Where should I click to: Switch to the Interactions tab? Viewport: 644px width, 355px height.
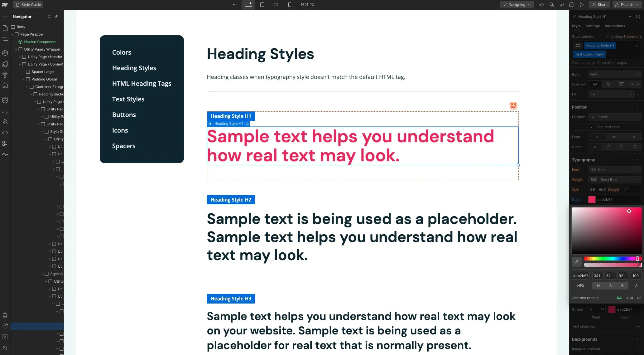(x=615, y=26)
